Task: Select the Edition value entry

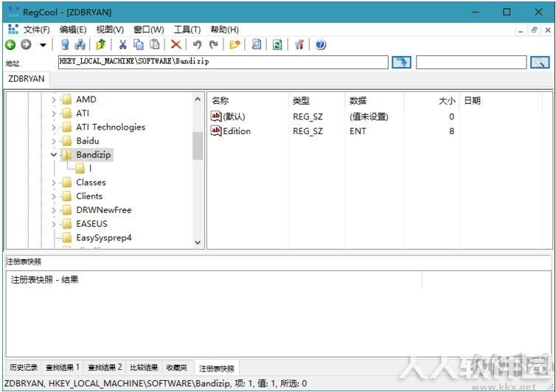Action: [231, 131]
